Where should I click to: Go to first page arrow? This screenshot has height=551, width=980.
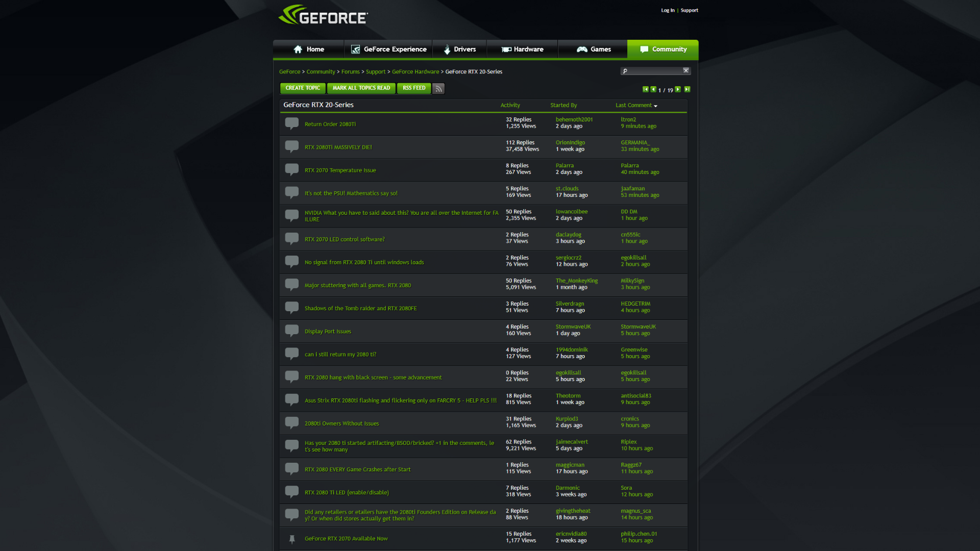[x=646, y=89]
